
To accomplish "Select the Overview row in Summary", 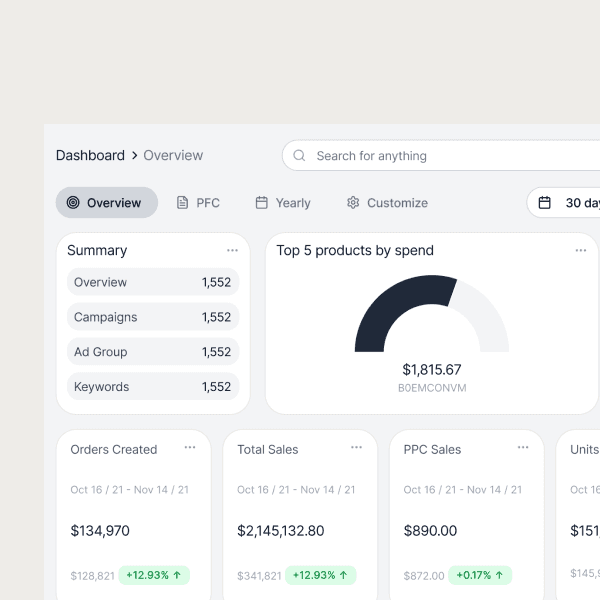I will 153,282.
